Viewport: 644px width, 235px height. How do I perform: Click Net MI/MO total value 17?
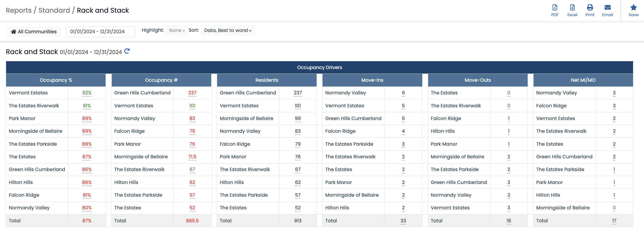tap(614, 221)
